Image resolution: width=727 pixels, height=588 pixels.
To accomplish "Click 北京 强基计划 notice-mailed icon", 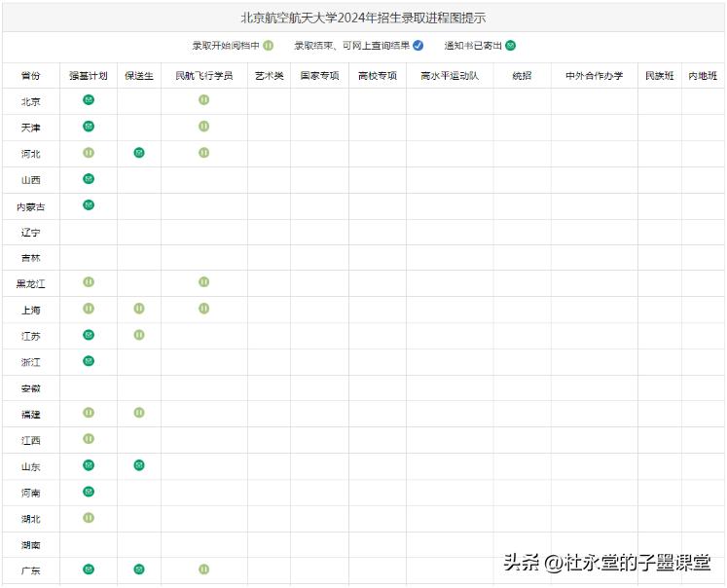I will point(89,99).
